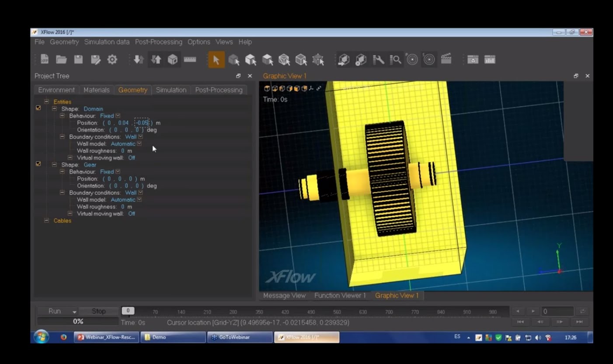The image size is (613, 364).
Task: Open the Windows Start menu
Action: coord(42,337)
